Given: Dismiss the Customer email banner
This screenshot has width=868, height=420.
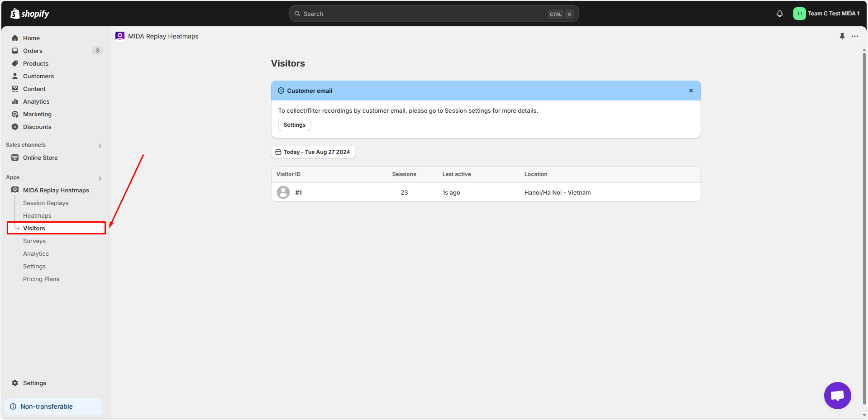Looking at the screenshot, I should coord(691,91).
